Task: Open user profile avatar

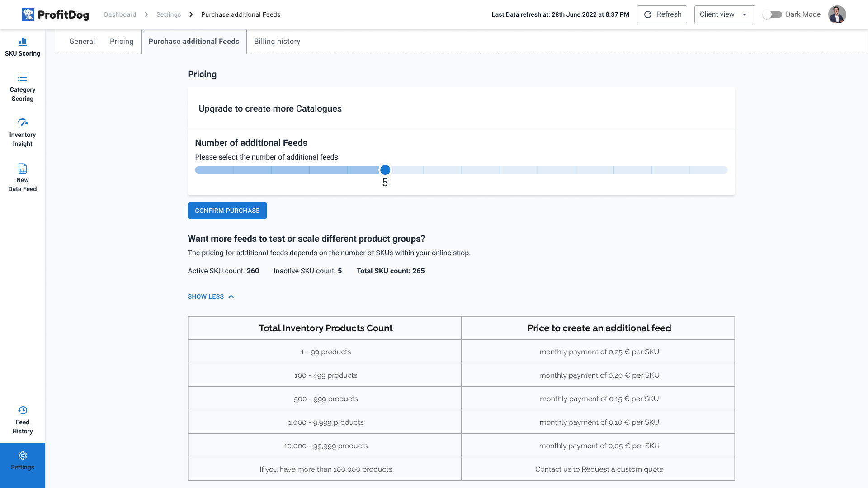Action: (x=837, y=14)
